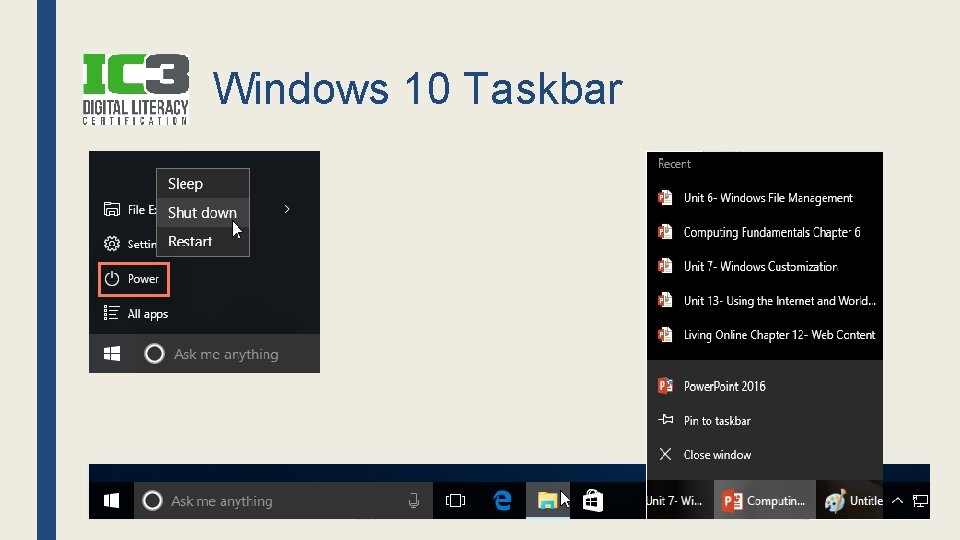This screenshot has width=960, height=540.
Task: Open 'Unit 13- Using the Internet and World..' file
Action: click(765, 301)
